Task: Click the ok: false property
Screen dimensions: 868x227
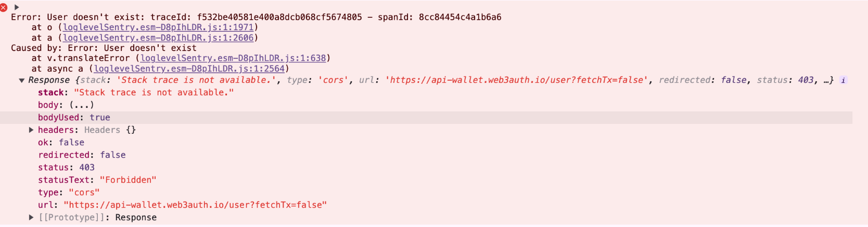Action: (61, 143)
